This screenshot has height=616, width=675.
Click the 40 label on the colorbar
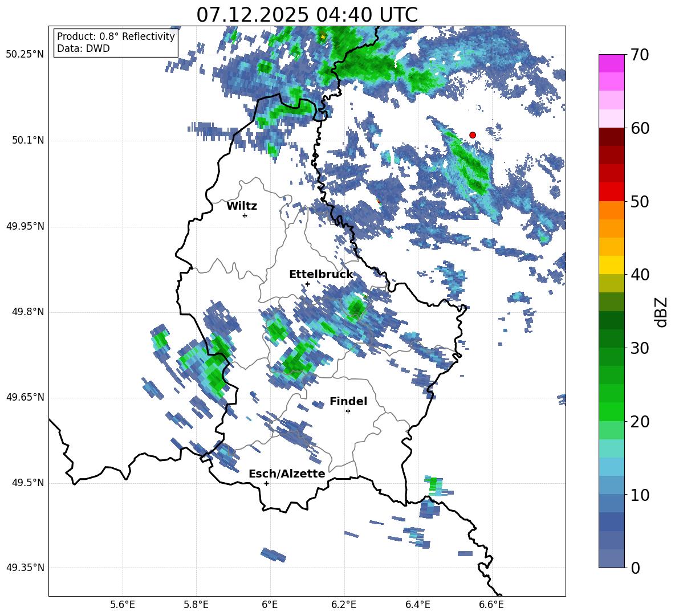pyautogui.click(x=640, y=275)
